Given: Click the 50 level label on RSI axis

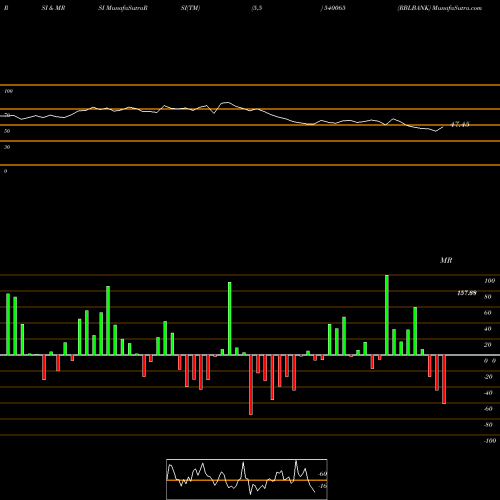Looking at the screenshot, I should [7, 131].
